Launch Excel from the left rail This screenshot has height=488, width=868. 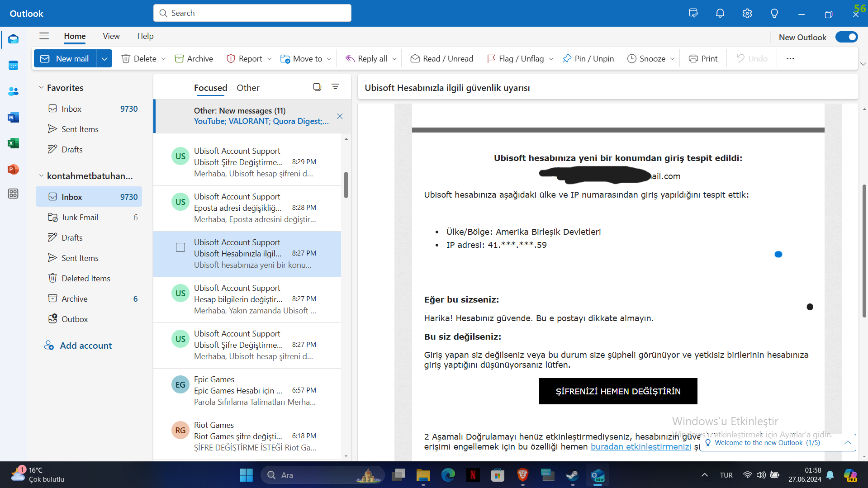tap(13, 143)
